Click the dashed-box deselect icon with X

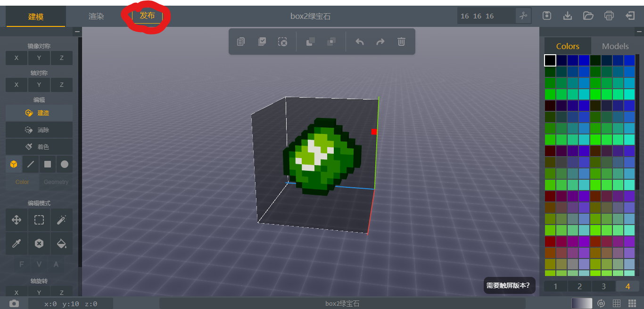282,42
